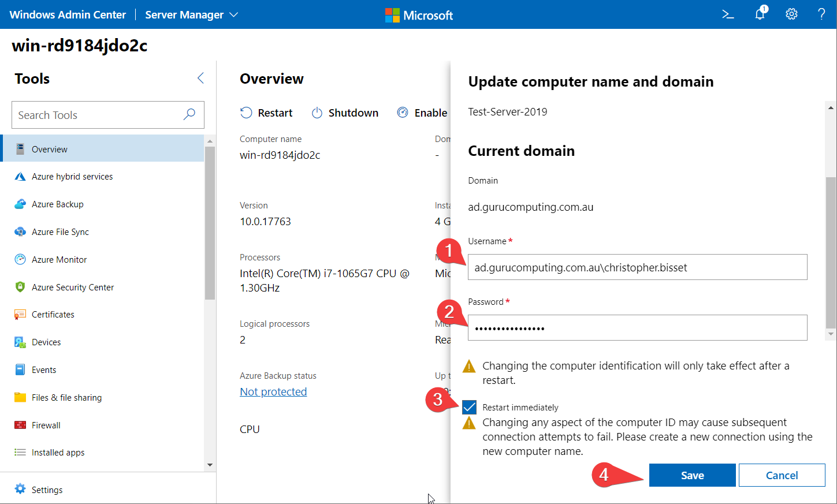Click the Password input field

(x=637, y=327)
